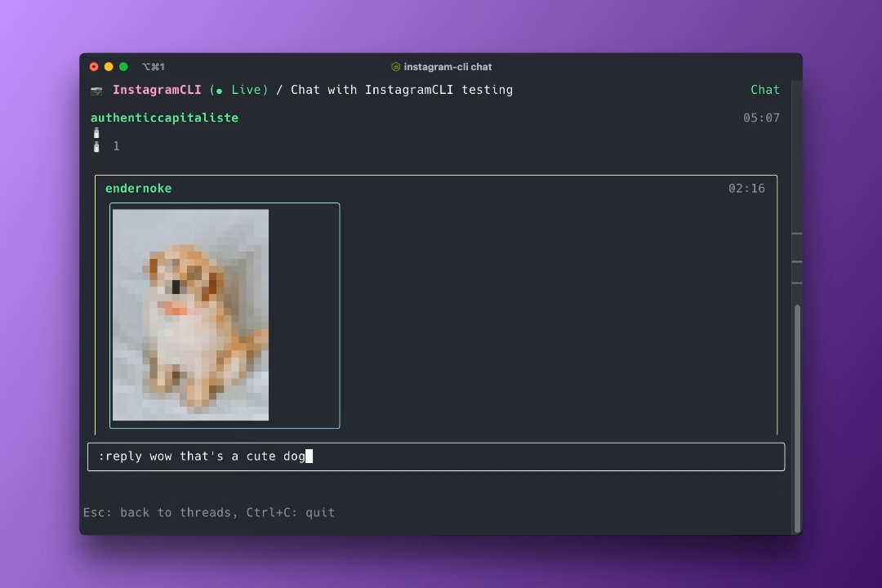882x588 pixels.
Task: Click the camera icon beside InstagramCLI header
Action: coord(96,90)
